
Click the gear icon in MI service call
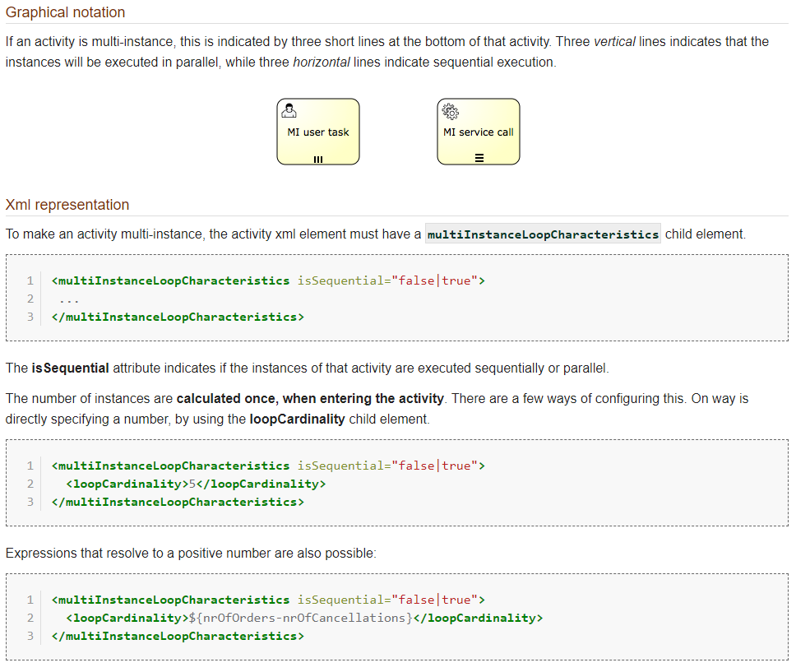pos(451,111)
